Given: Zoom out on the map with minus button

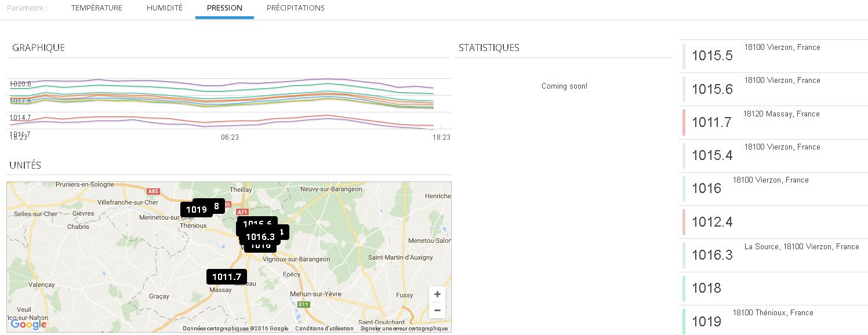Looking at the screenshot, I should 437,311.
